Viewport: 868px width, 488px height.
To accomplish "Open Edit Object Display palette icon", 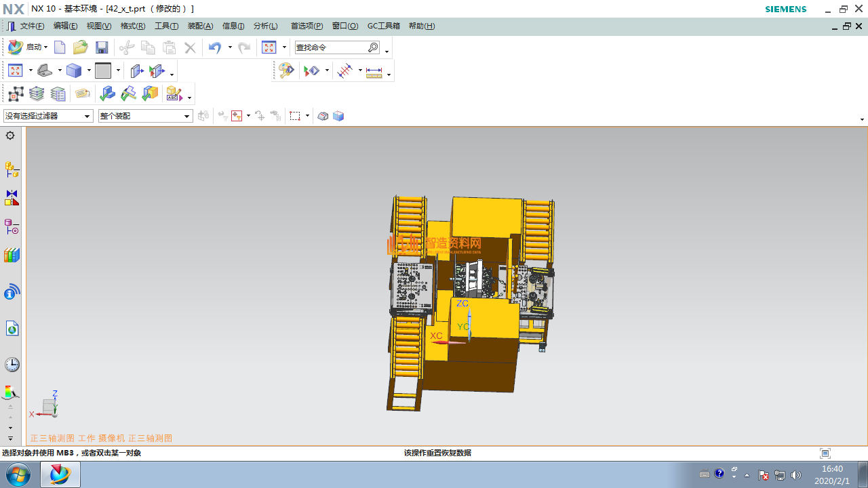I will 286,70.
